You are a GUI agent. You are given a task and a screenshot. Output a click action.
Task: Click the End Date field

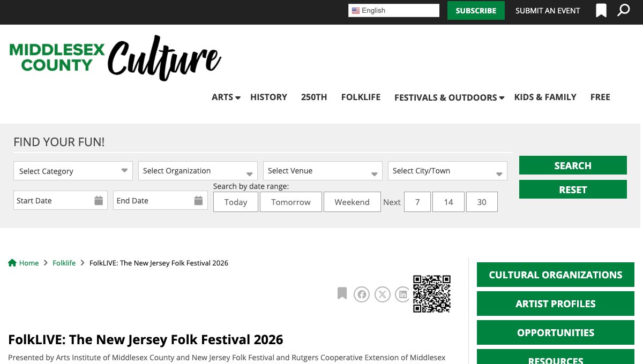pyautogui.click(x=160, y=200)
